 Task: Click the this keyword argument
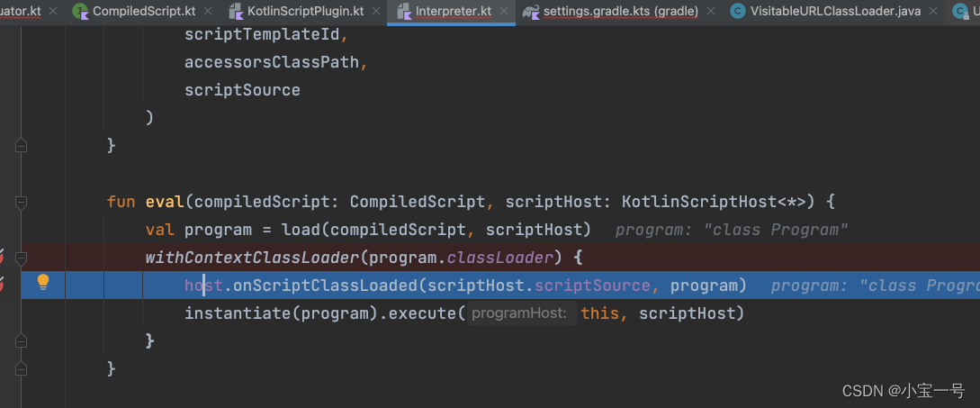[600, 313]
